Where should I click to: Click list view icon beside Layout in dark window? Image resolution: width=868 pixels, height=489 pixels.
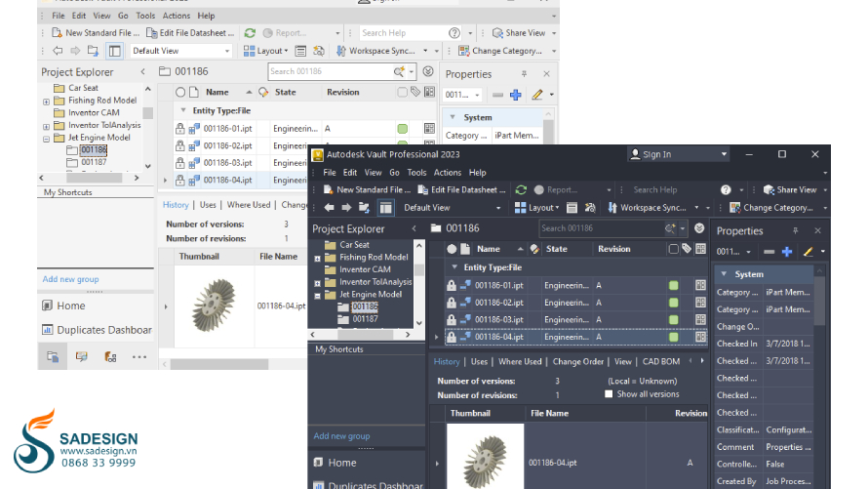pyautogui.click(x=572, y=208)
